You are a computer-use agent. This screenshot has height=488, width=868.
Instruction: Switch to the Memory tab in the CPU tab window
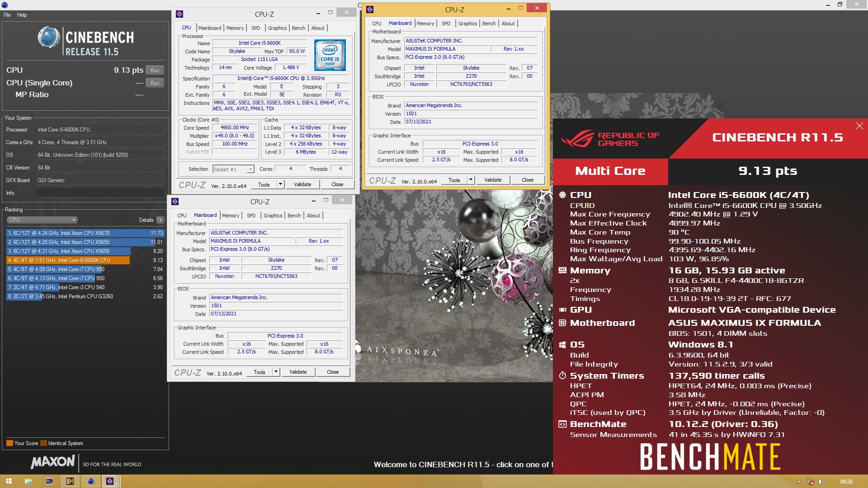click(235, 28)
